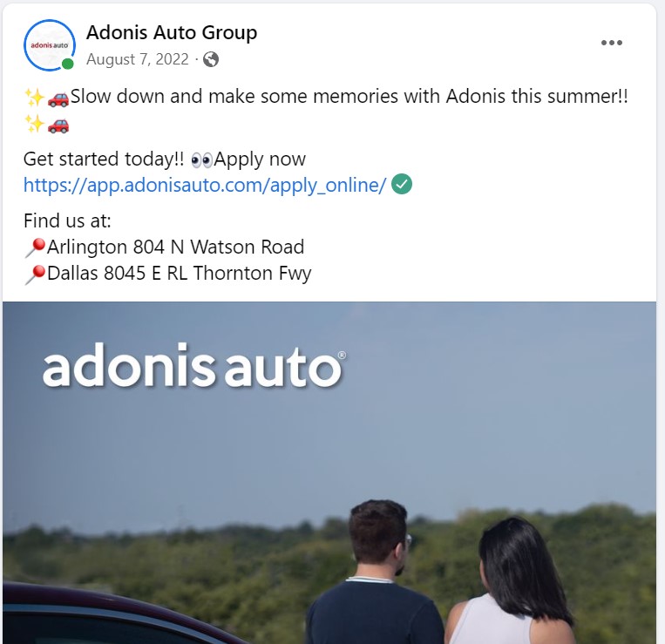Click the Dallas 8045 E RL Thornton Fwy address

[x=180, y=274]
